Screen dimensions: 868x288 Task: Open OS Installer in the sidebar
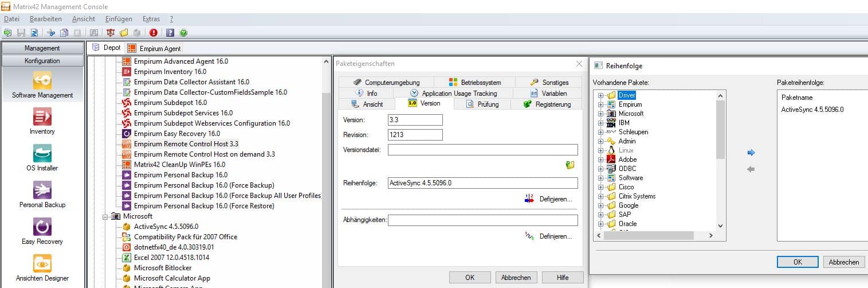[42, 158]
